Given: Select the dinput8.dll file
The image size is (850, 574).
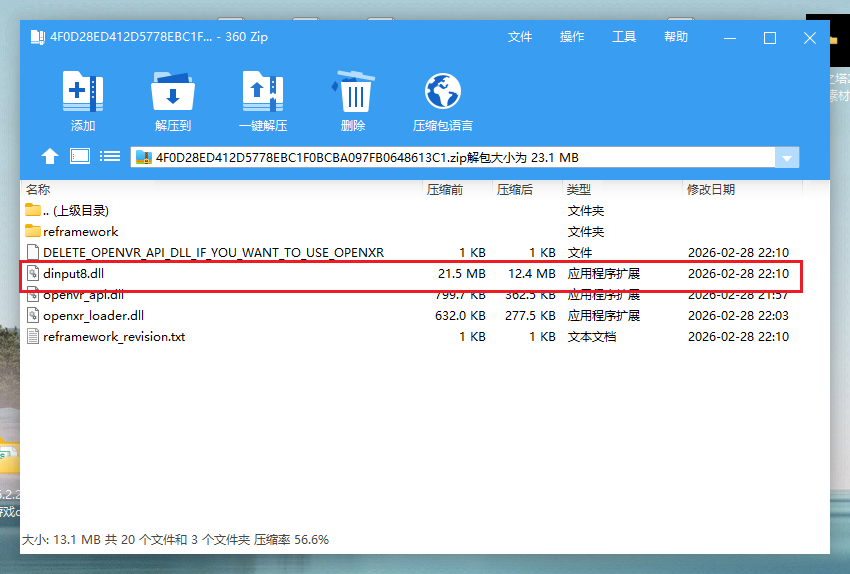Looking at the screenshot, I should [x=73, y=273].
